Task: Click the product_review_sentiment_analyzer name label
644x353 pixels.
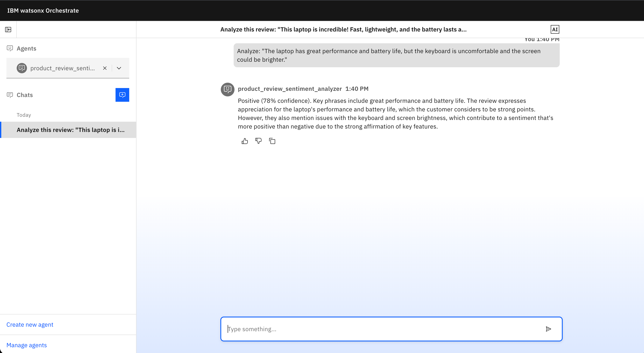Action: (x=290, y=89)
